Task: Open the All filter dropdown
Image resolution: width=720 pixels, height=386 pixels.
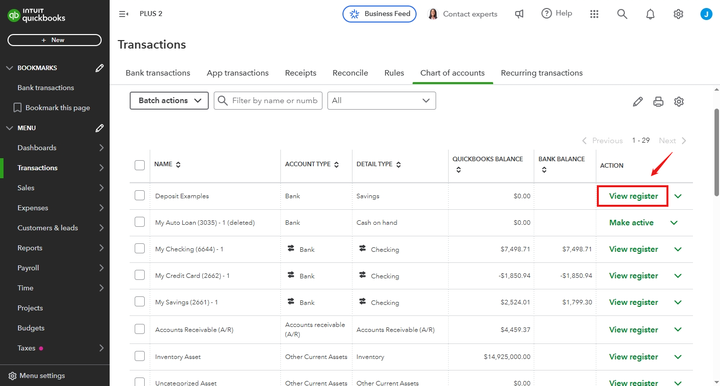Action: [382, 101]
